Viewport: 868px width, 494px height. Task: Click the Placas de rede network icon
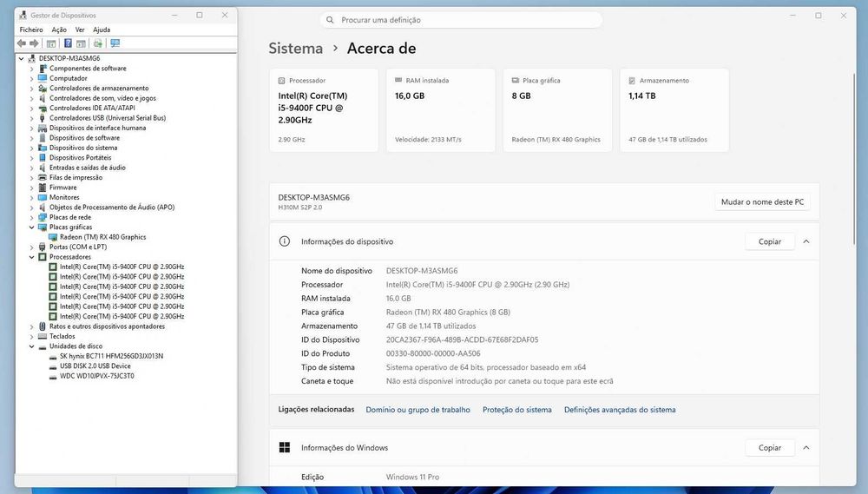[x=43, y=218]
